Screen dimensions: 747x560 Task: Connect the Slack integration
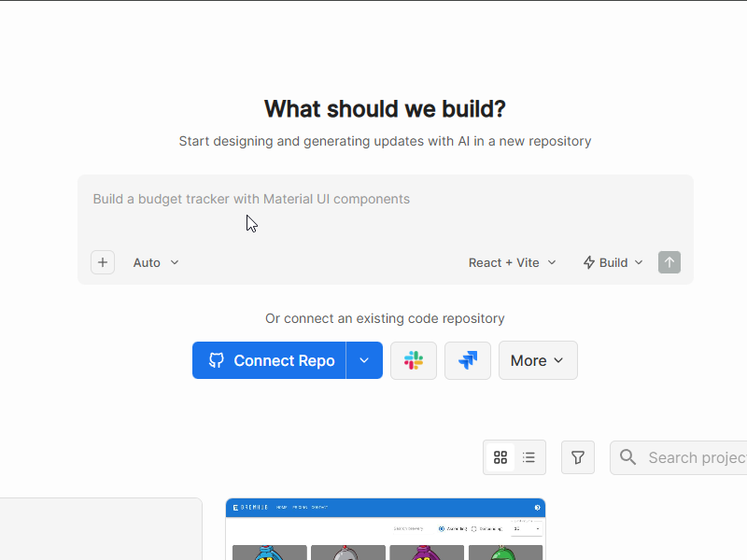point(414,360)
